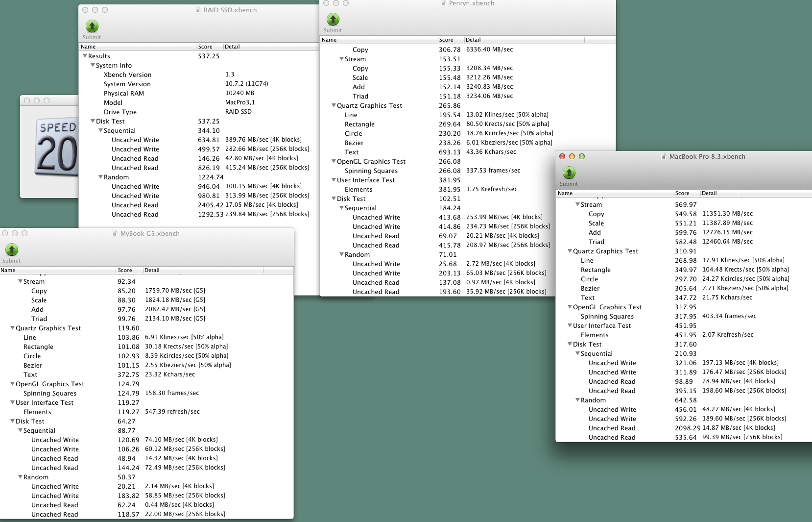Collapse Disk Test in MacBook Pro window
This screenshot has height=522, width=812.
(x=570, y=345)
